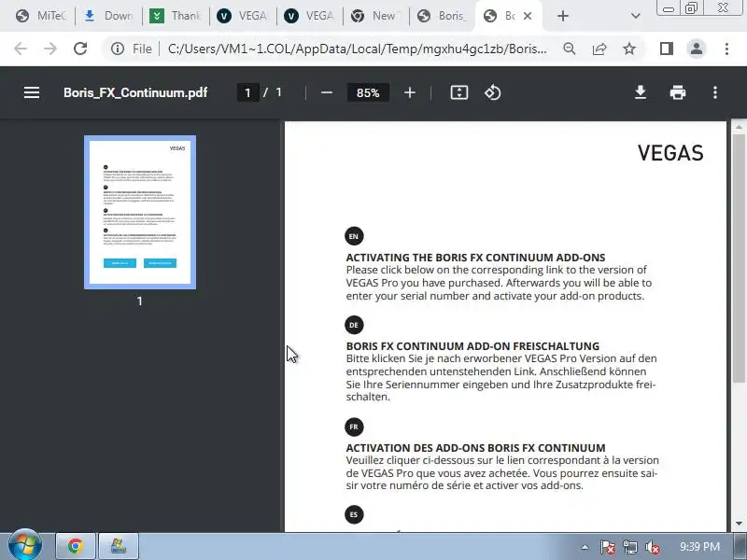
Task: Go back in browser history
Action: coord(20,49)
